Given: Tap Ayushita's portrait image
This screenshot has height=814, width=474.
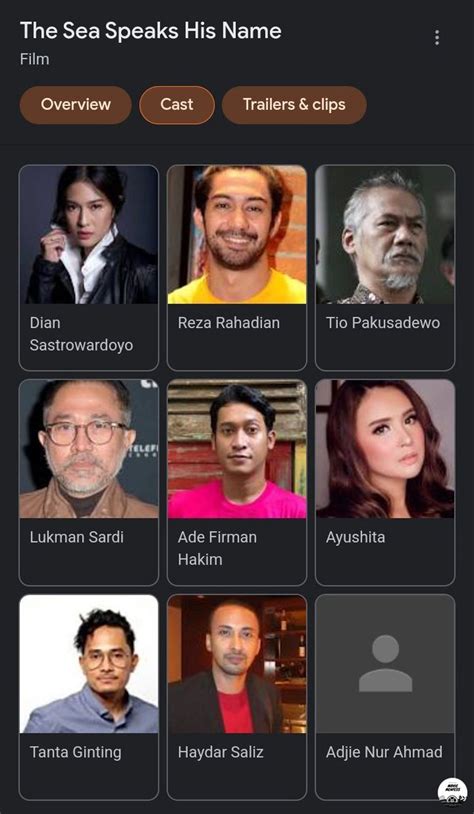Looking at the screenshot, I should 385,449.
